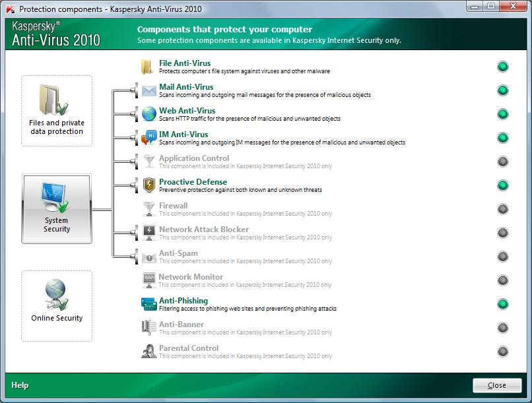Click the IM Anti-Virus chat bubble icon
532x403 pixels.
click(x=149, y=137)
